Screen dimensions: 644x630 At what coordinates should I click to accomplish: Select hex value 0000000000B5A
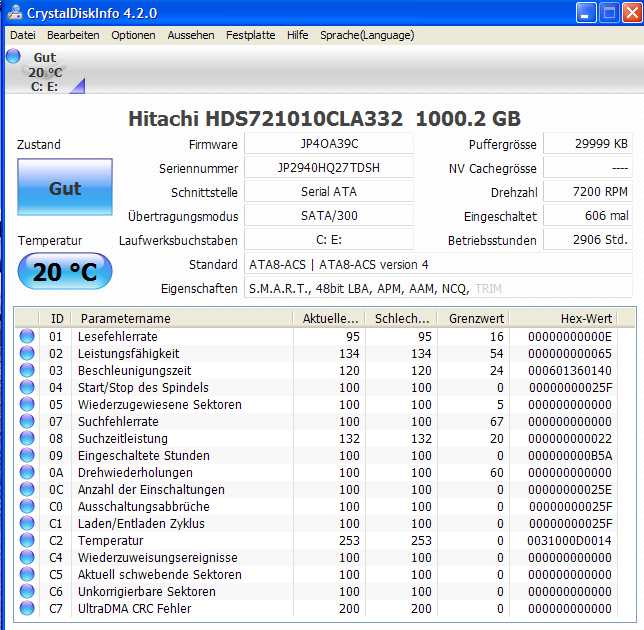coord(570,456)
